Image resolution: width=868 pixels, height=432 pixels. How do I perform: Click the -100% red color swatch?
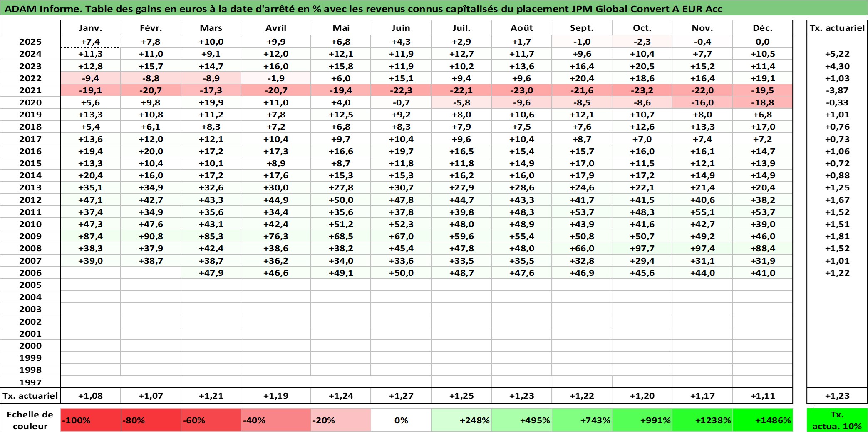[x=90, y=420]
